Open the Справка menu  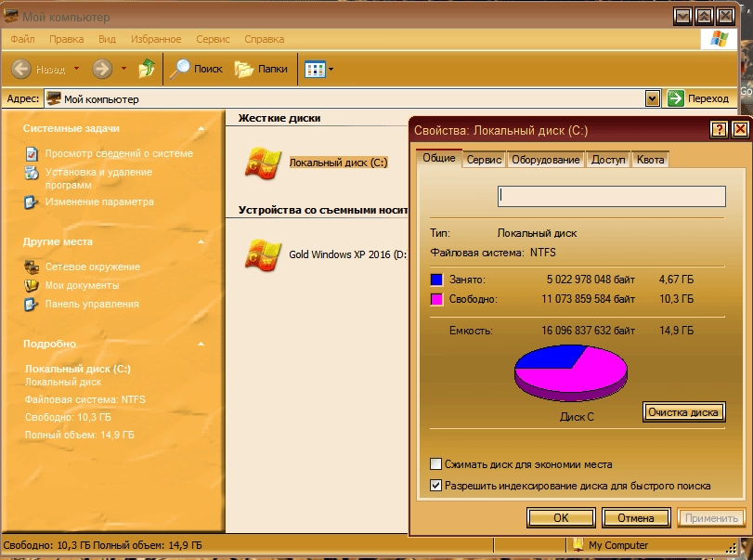(x=264, y=39)
